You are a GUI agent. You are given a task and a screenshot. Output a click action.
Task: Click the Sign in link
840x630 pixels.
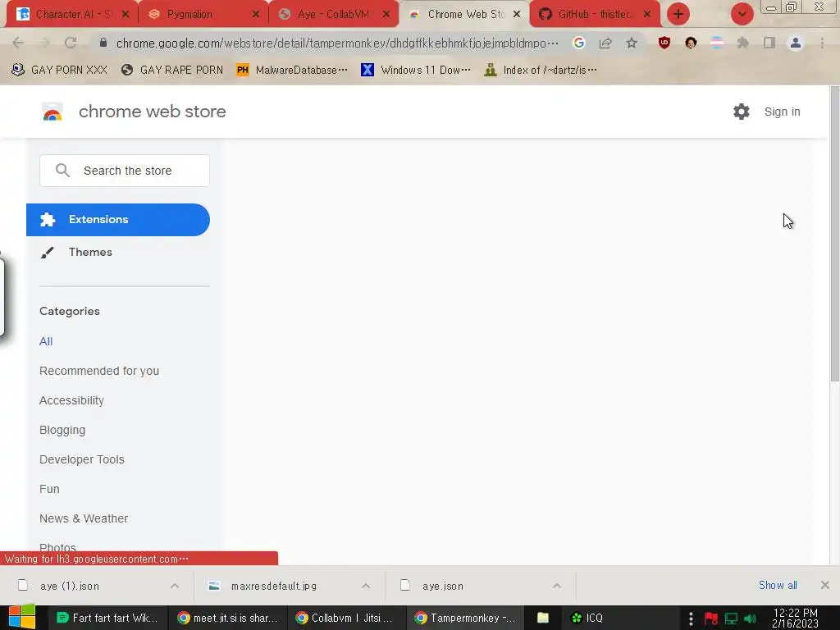(x=782, y=112)
